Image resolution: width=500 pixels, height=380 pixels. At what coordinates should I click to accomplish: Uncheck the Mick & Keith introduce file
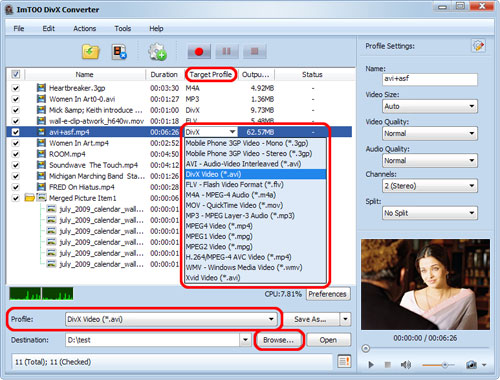(16, 110)
